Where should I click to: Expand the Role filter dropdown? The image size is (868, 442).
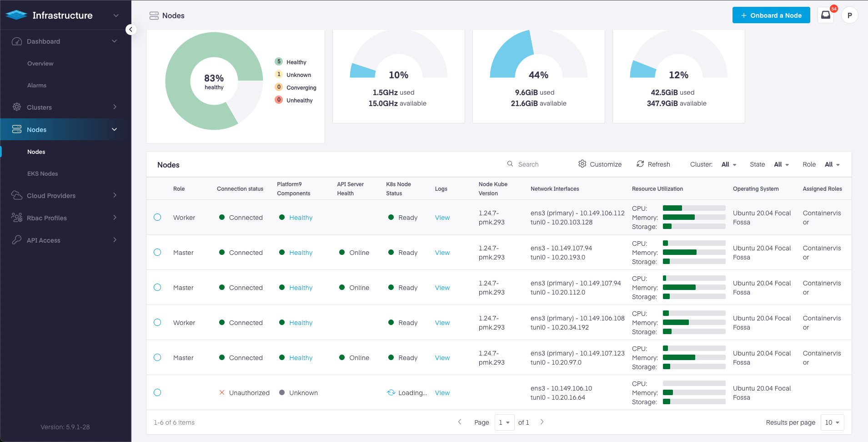[832, 164]
